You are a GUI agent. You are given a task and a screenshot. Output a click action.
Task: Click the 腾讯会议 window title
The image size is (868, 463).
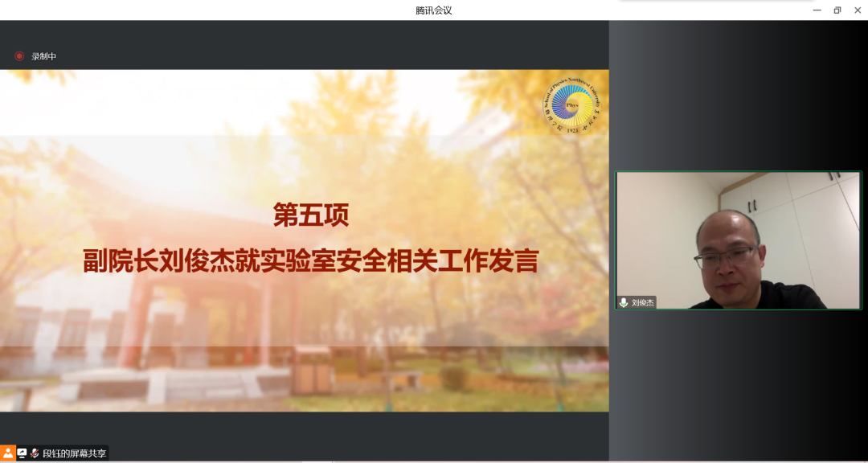point(434,10)
